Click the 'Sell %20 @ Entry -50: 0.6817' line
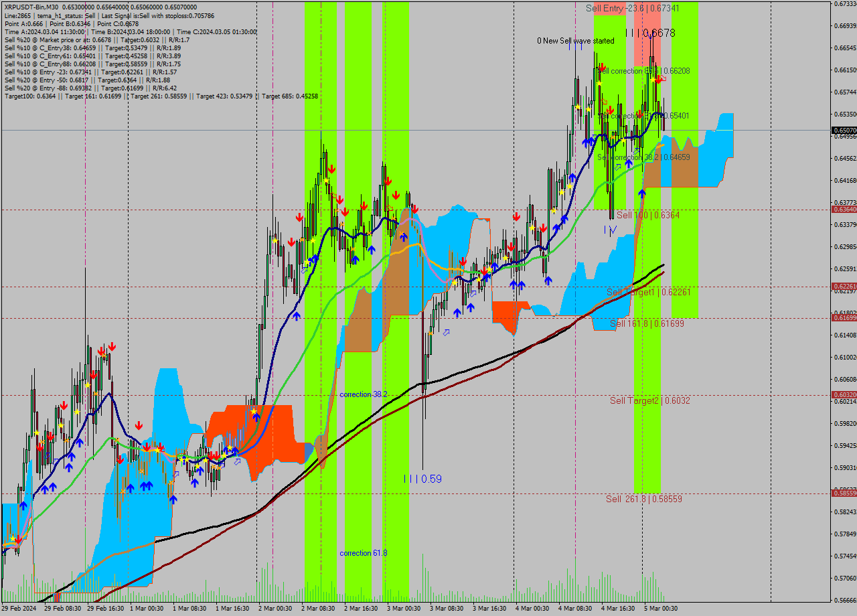The height and width of the screenshot is (616, 857). (x=86, y=80)
